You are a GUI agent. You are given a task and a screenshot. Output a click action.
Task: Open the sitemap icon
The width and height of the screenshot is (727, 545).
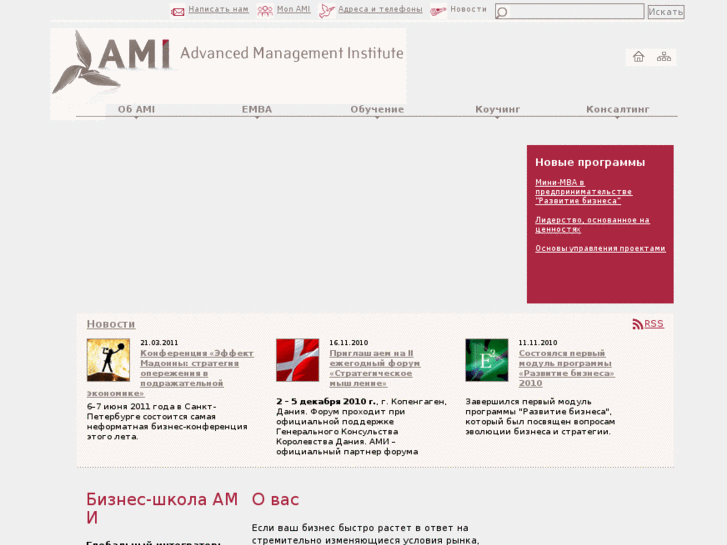point(664,57)
